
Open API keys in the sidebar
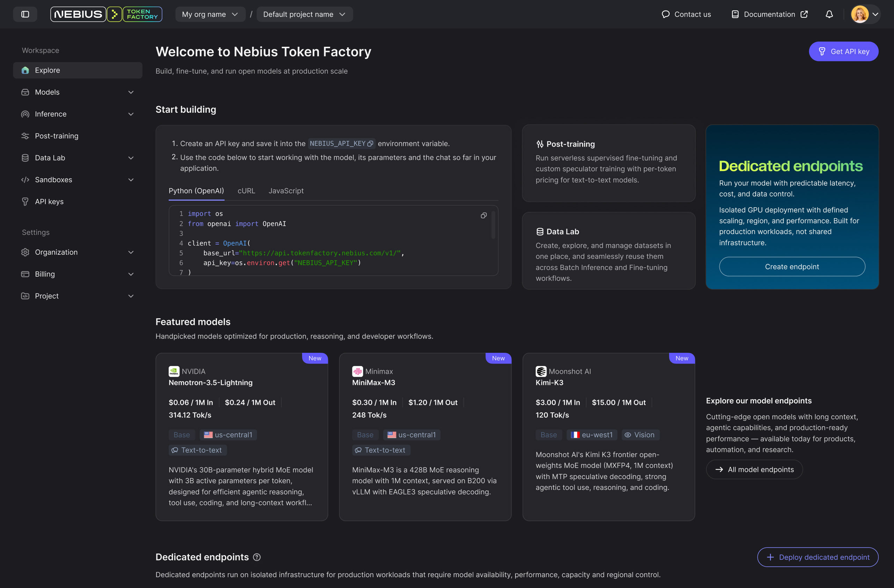pos(78,201)
